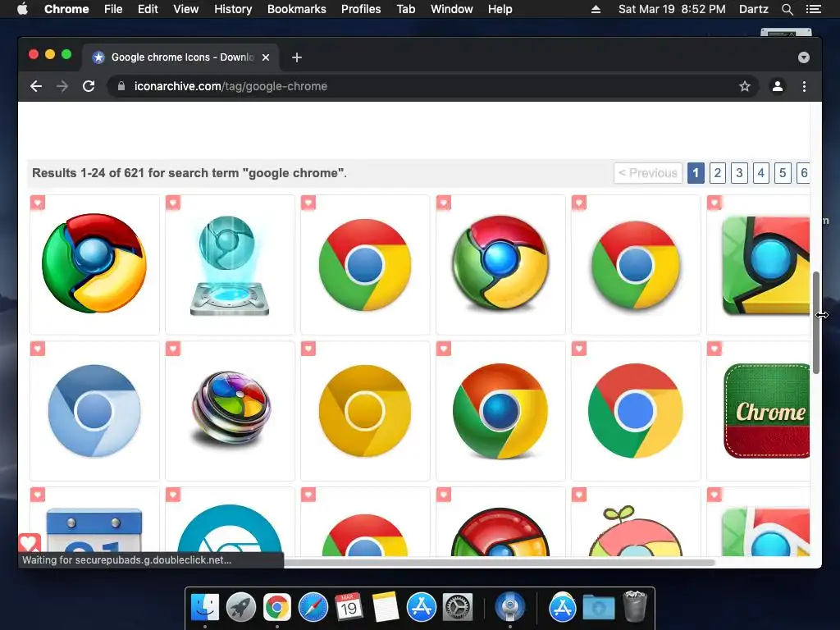Viewport: 840px width, 630px height.
Task: Open the multicolor glass pinwheel icon thumbnail
Action: pos(230,411)
